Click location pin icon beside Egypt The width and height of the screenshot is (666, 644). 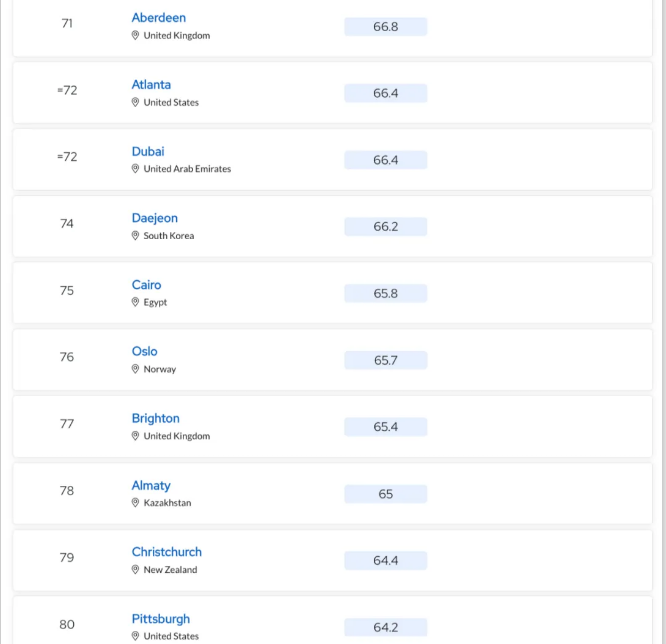coord(135,302)
